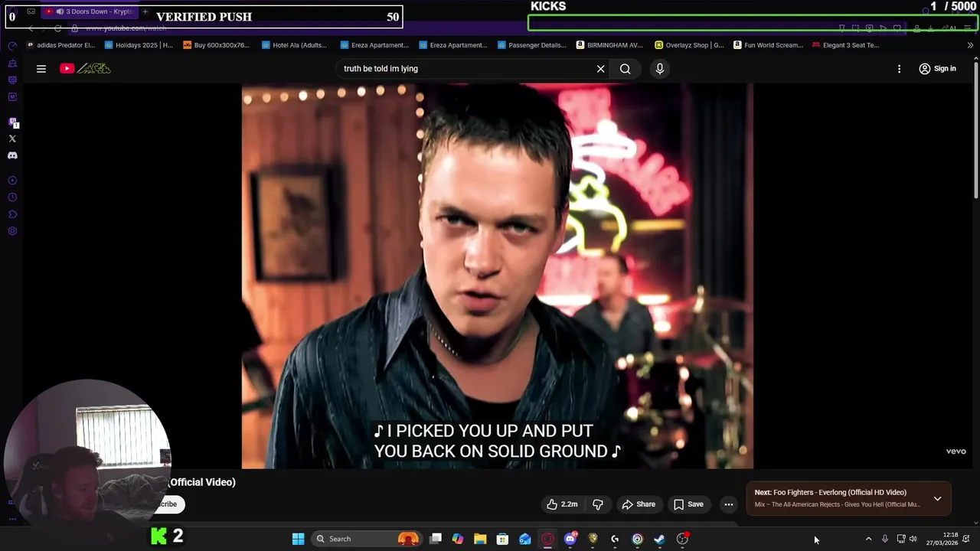Dislike the video with thumbs-down
Image resolution: width=980 pixels, height=551 pixels.
[598, 504]
